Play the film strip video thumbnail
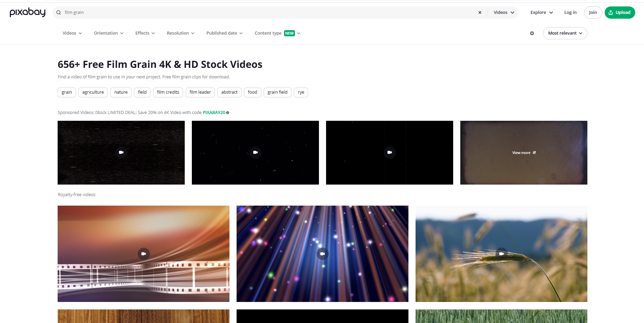The width and height of the screenshot is (644, 323). pos(143,253)
